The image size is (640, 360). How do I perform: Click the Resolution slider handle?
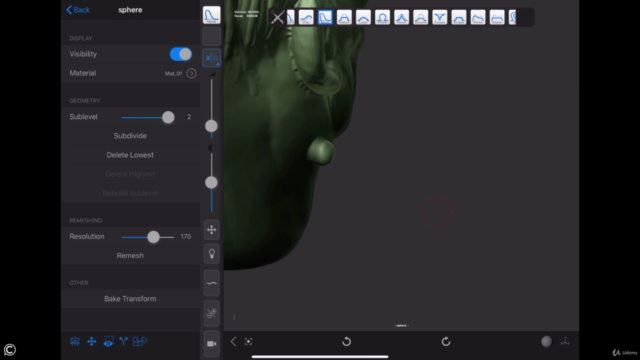(x=153, y=237)
